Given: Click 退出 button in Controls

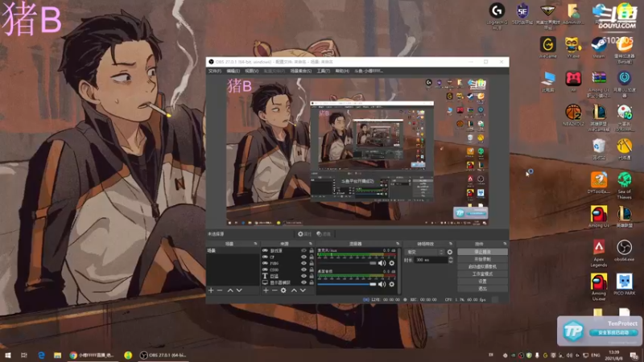Looking at the screenshot, I should [x=482, y=289].
